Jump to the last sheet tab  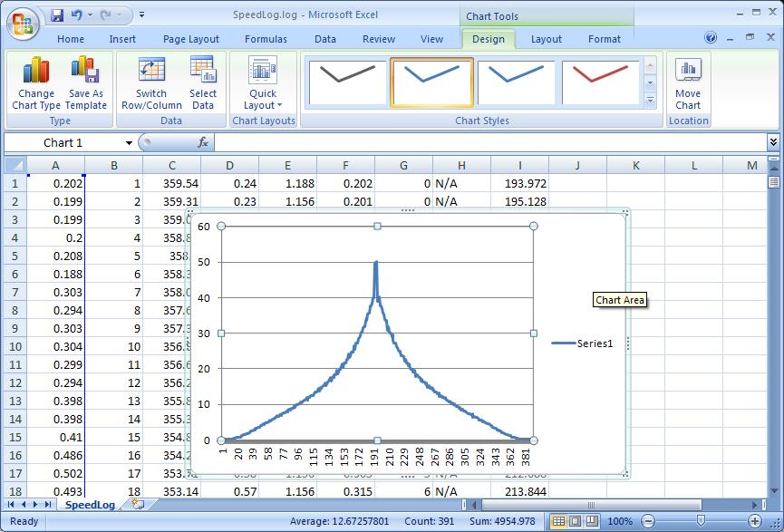(47, 505)
